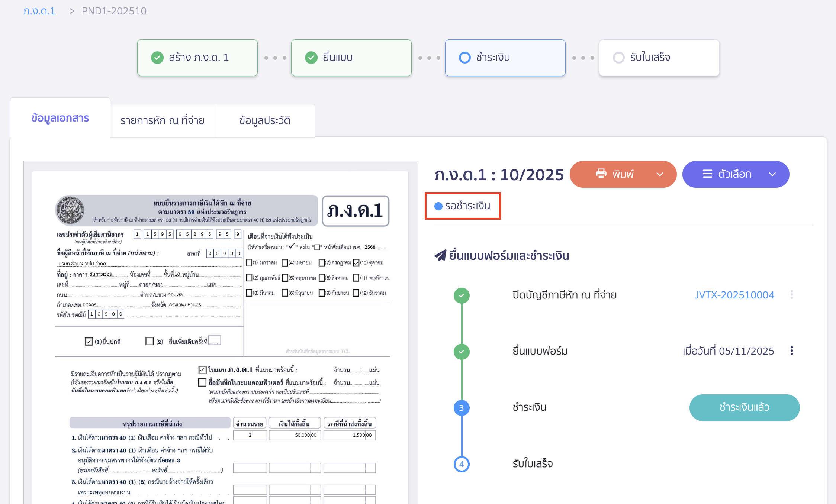This screenshot has height=504, width=836.
Task: Open the kebab menu next to JVTX-202510004
Action: 792,295
